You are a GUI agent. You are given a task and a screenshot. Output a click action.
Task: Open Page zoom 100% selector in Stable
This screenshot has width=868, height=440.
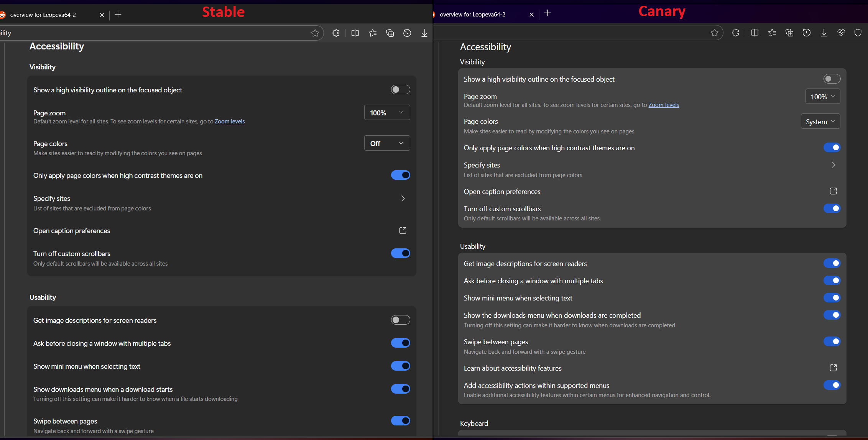(x=386, y=113)
